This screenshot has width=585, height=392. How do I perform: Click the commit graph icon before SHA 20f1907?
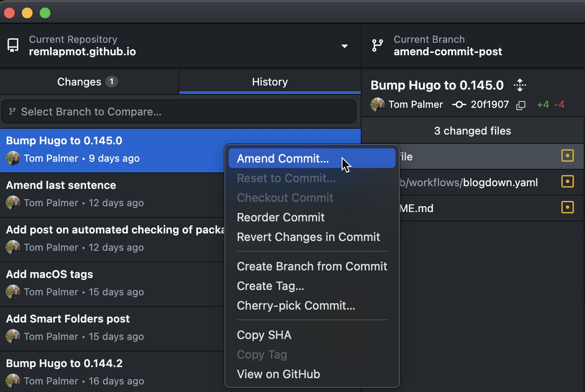[459, 105]
